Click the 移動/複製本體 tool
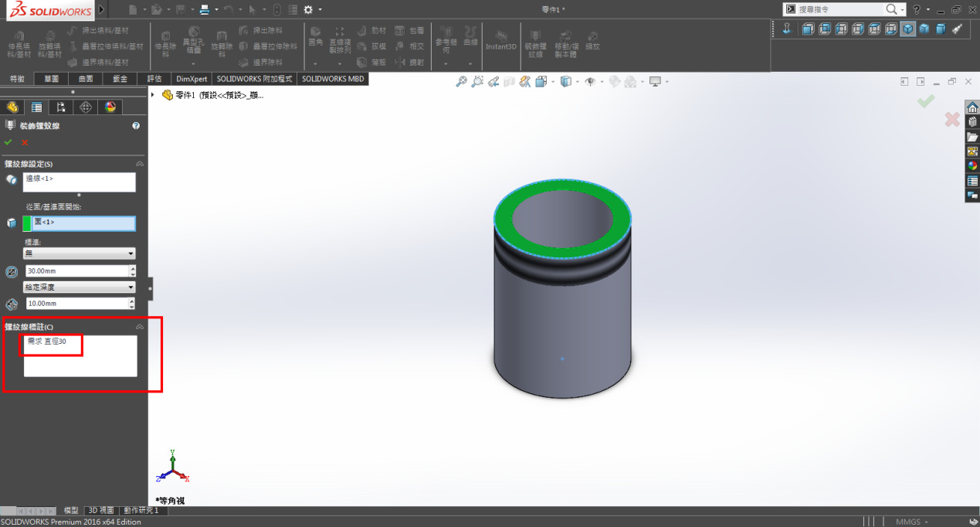The width and height of the screenshot is (980, 527). tap(567, 44)
